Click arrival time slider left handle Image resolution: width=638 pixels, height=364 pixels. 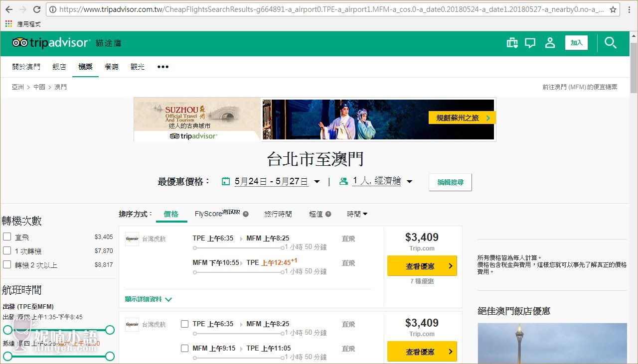coord(7,356)
